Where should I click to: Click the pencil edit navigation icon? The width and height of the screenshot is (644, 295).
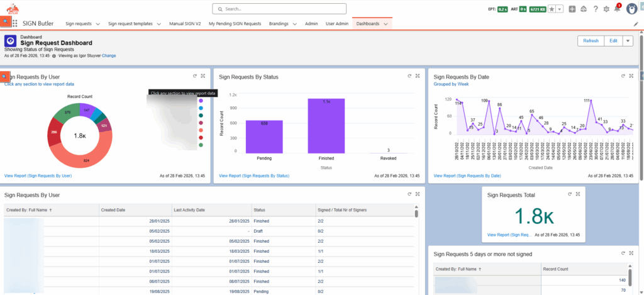pyautogui.click(x=635, y=24)
